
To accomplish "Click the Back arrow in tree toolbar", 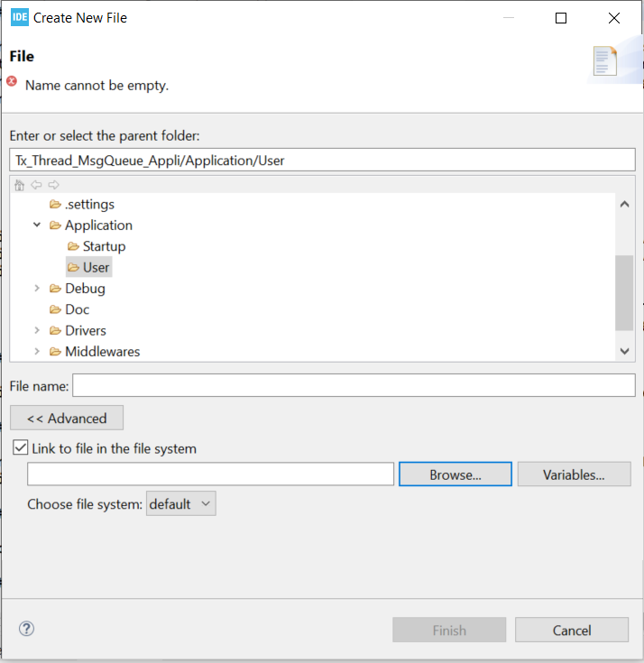I will click(x=36, y=185).
